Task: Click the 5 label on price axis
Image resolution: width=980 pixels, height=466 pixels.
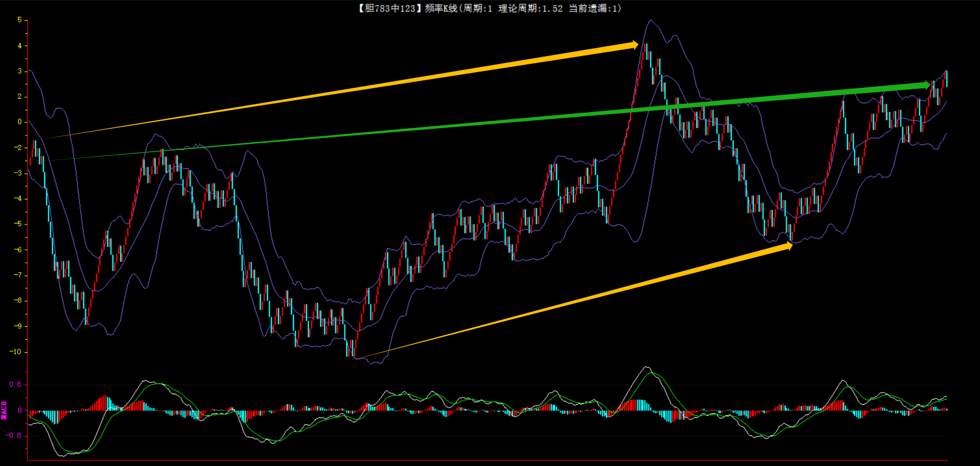Action: click(x=20, y=20)
